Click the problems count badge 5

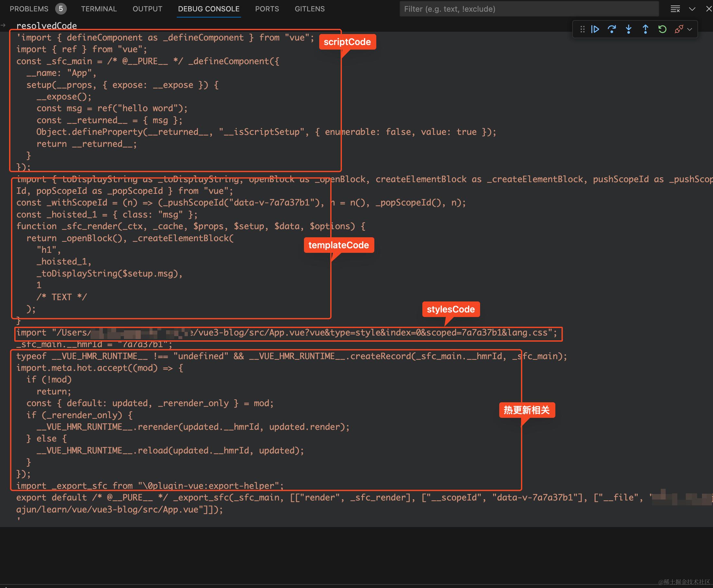[x=61, y=9]
